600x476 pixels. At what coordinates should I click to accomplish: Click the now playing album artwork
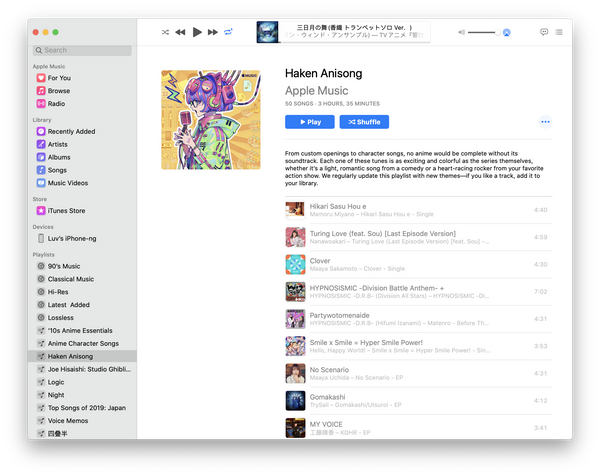pyautogui.click(x=267, y=32)
